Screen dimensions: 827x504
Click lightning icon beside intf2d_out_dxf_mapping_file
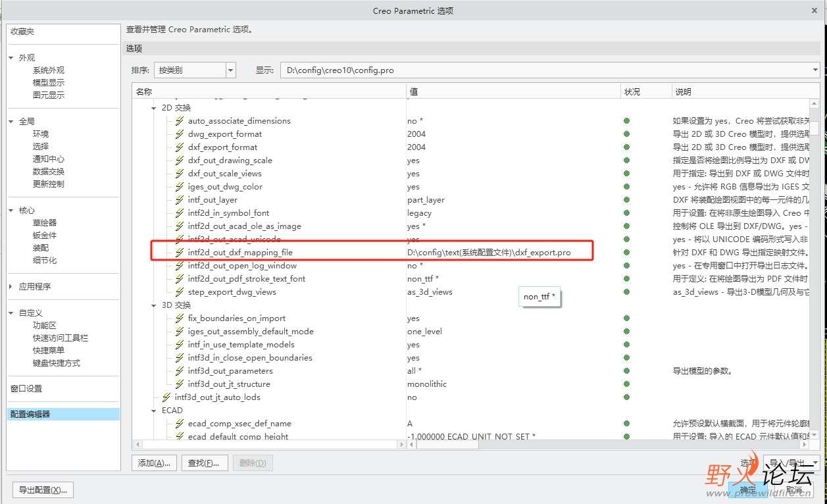[x=180, y=253]
